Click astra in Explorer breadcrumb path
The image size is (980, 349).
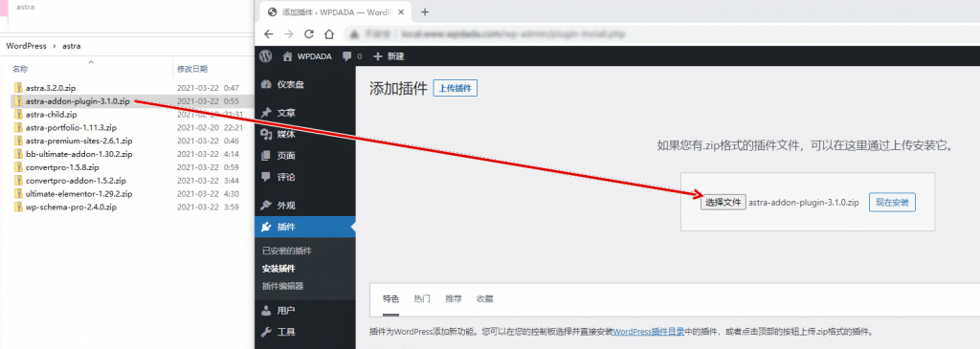pos(71,46)
